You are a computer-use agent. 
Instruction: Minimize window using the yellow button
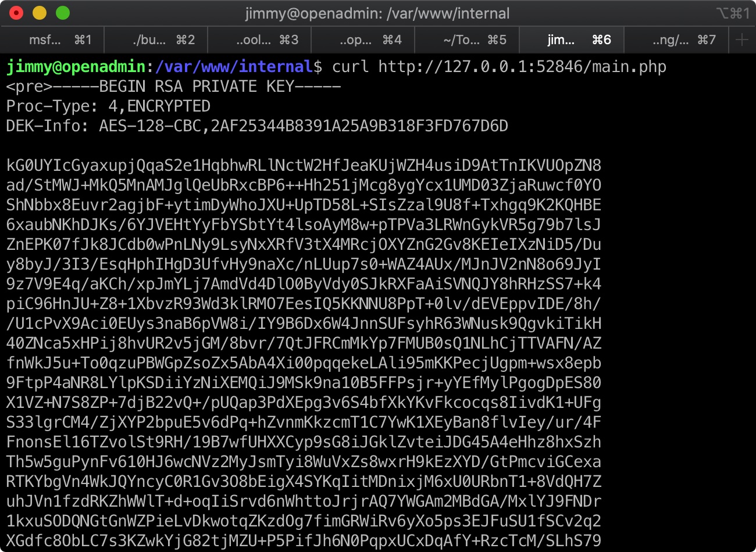click(40, 13)
